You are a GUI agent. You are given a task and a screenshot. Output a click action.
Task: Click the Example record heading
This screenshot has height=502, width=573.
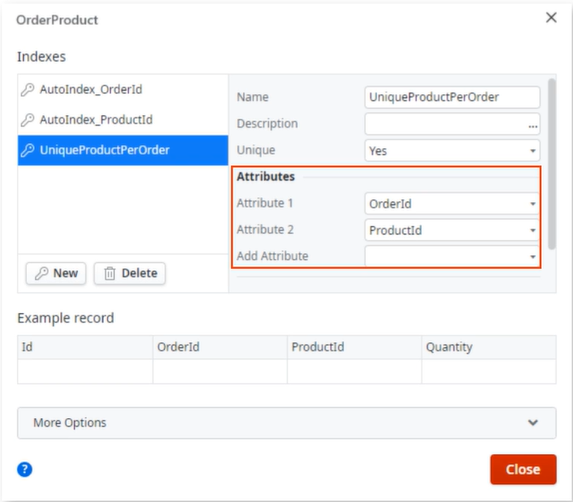pos(66,318)
